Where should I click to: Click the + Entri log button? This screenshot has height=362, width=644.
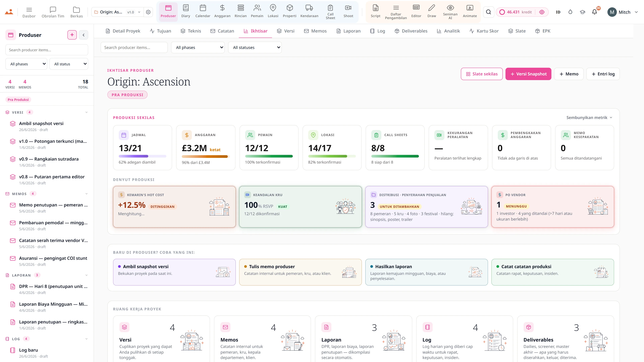click(x=603, y=74)
